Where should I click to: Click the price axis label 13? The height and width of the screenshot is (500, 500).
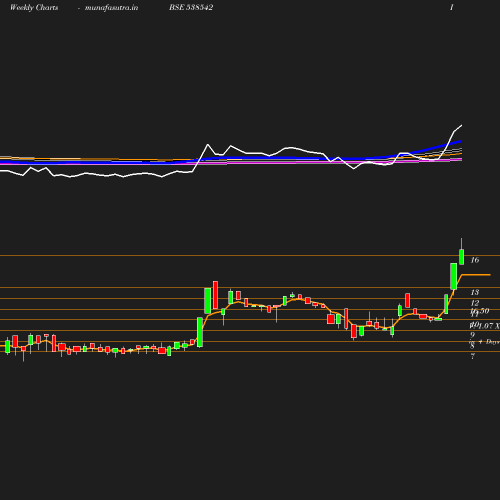tap(475, 292)
